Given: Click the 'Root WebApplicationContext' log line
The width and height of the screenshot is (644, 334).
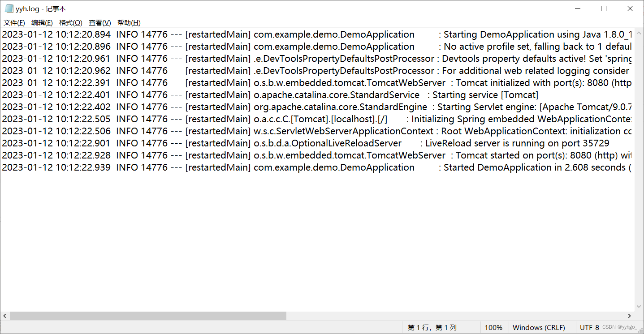Looking at the screenshot, I should tap(317, 131).
